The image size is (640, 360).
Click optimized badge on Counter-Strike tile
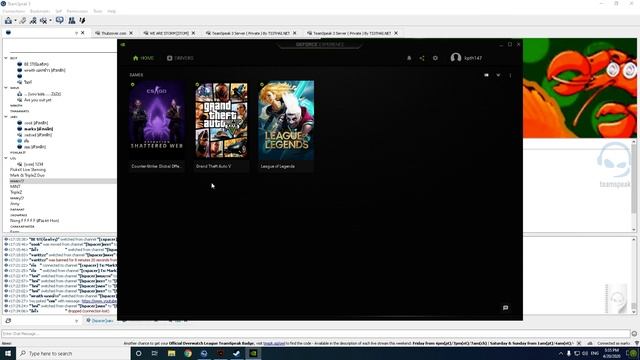[133, 84]
